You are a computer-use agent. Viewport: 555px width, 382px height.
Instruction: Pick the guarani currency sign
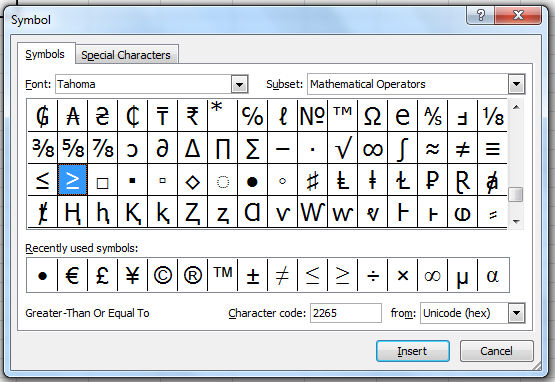click(x=42, y=116)
